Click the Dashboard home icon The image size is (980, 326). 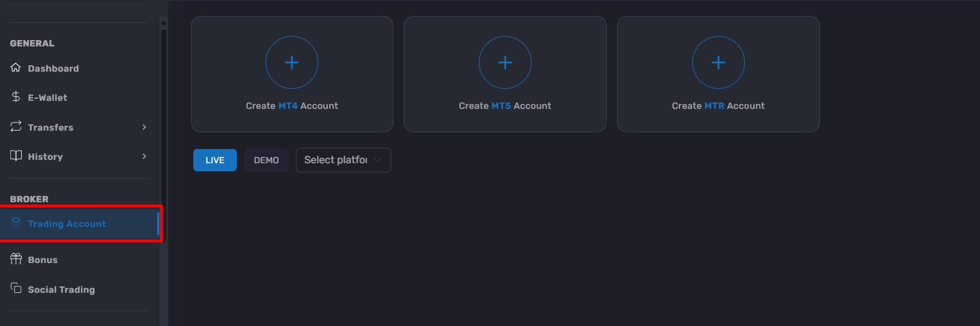[16, 68]
